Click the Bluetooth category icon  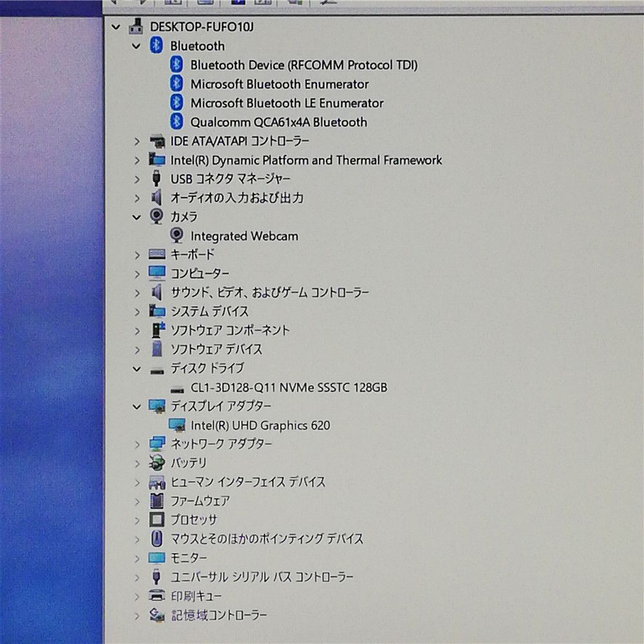tap(156, 45)
